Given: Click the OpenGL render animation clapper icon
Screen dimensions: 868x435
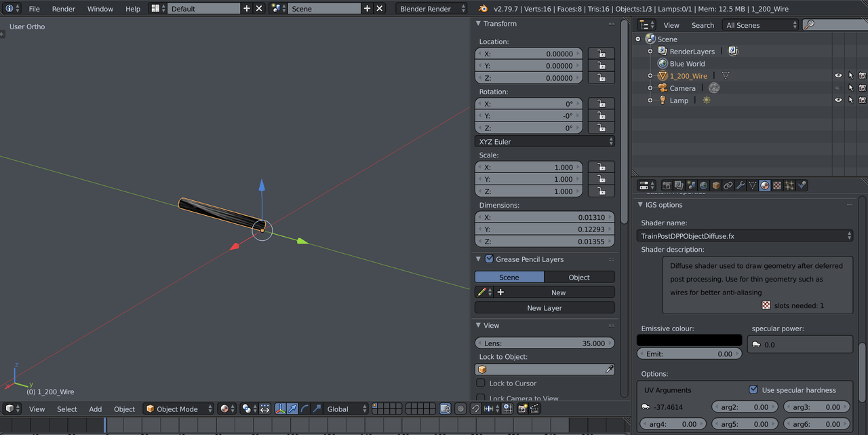Looking at the screenshot, I should 535,409.
